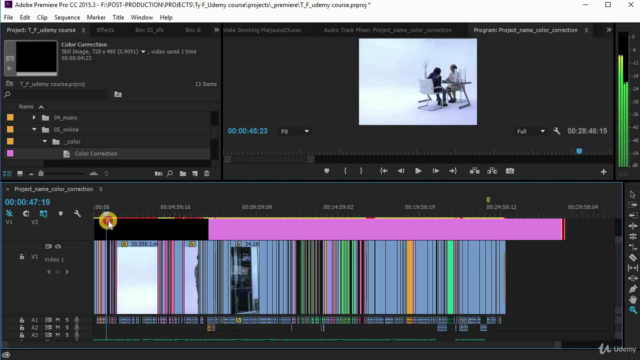Click the timeline wrench settings icon

[77, 213]
